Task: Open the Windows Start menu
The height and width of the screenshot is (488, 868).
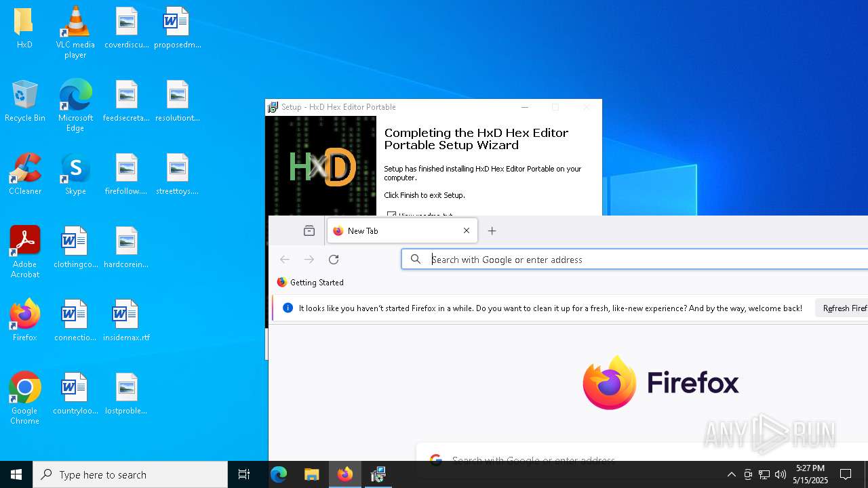Action: (x=16, y=474)
